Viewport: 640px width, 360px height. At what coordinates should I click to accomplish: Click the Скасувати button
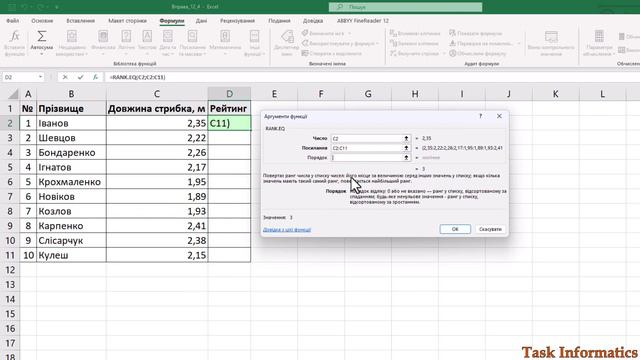click(490, 229)
